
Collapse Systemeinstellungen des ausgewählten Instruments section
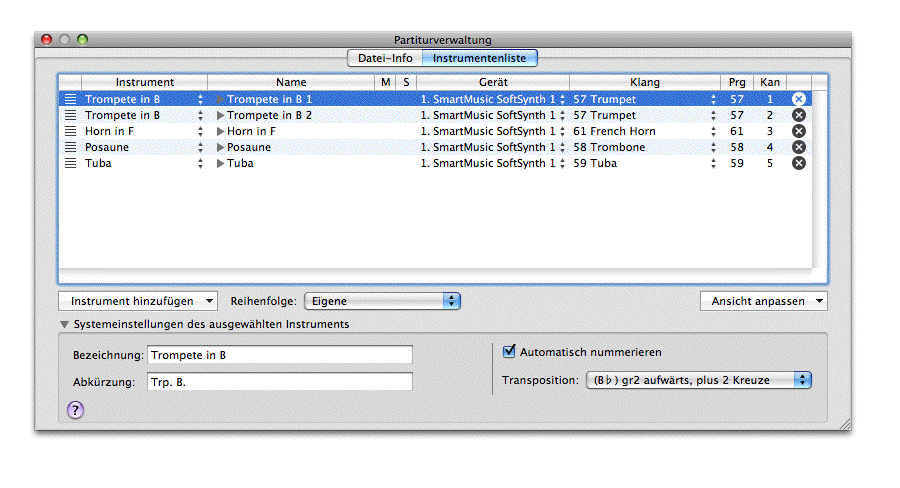65,325
